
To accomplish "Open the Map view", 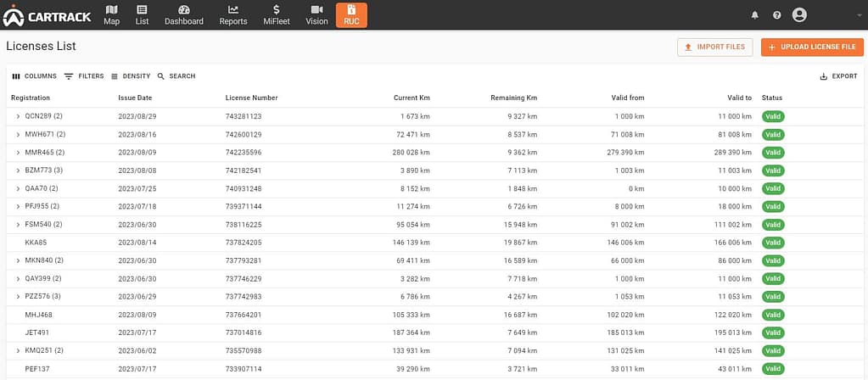I will [x=112, y=14].
